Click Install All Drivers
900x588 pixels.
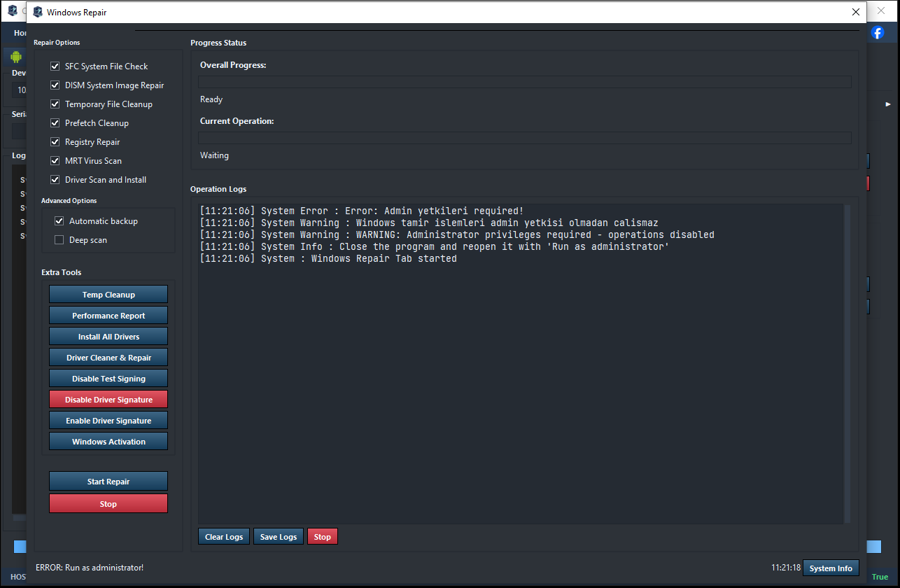(x=108, y=337)
